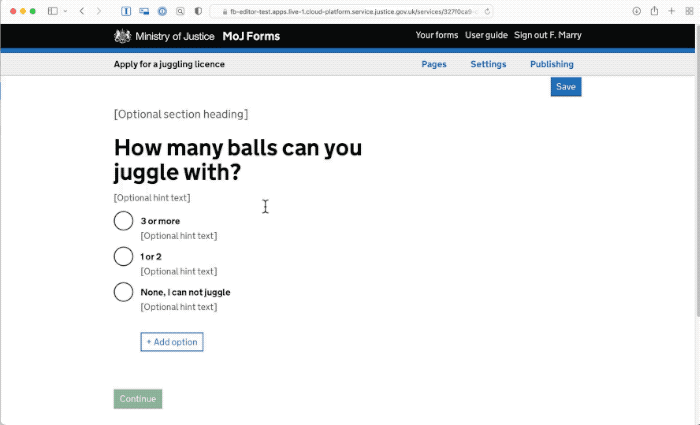700x425 pixels.
Task: Go back using the browser back arrow
Action: click(82, 11)
